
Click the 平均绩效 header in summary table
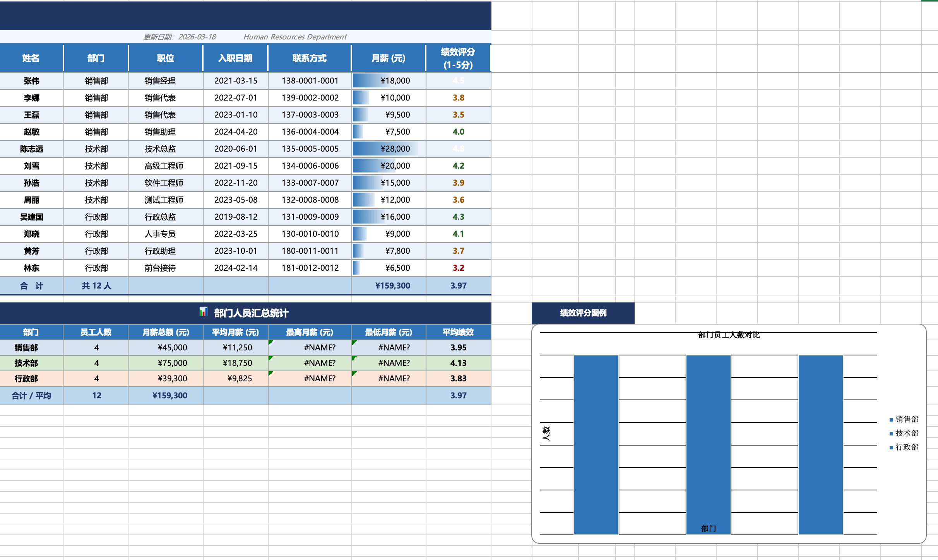(458, 332)
